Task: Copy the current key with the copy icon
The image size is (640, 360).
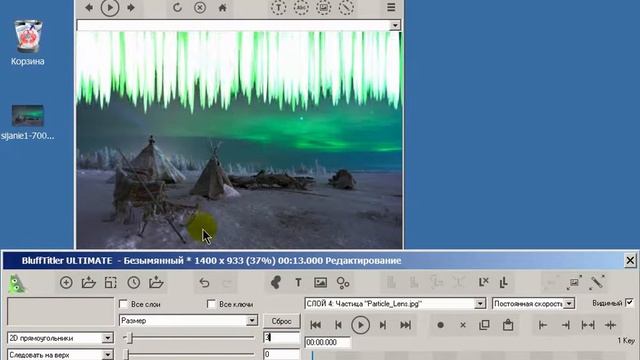Action: coord(484,325)
